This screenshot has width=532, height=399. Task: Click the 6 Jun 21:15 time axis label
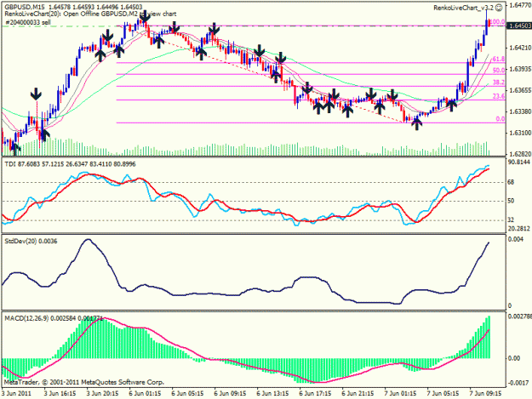[x=358, y=393]
